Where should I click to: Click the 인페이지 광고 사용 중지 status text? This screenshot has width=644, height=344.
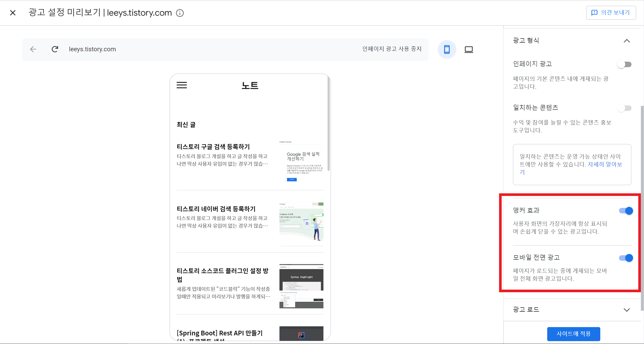(x=392, y=49)
